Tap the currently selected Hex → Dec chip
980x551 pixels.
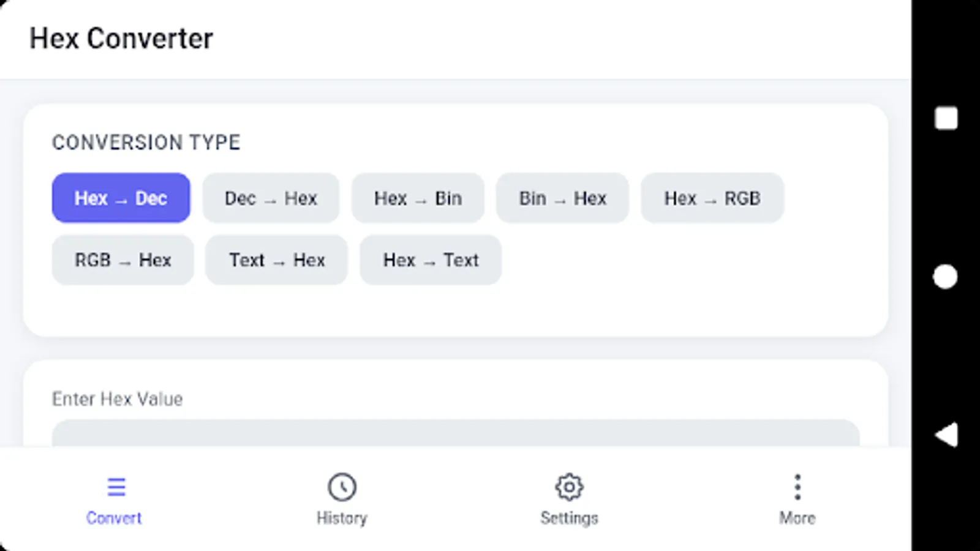(121, 198)
